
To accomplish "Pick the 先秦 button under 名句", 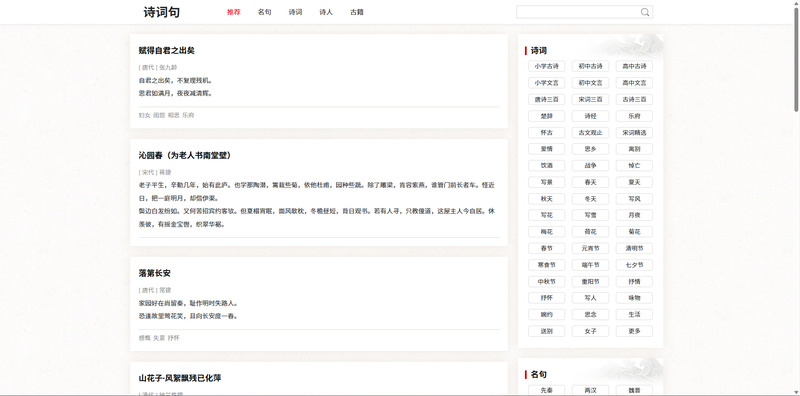I will 546,390.
